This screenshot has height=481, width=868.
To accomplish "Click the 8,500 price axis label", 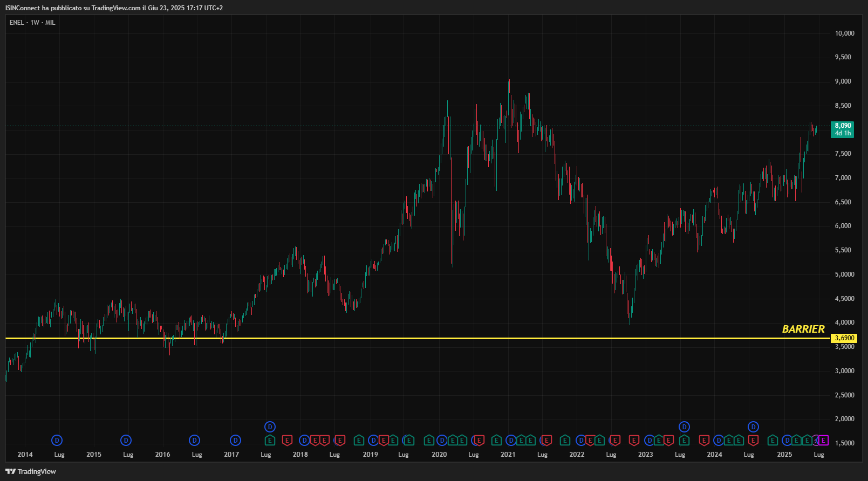I will (x=843, y=106).
